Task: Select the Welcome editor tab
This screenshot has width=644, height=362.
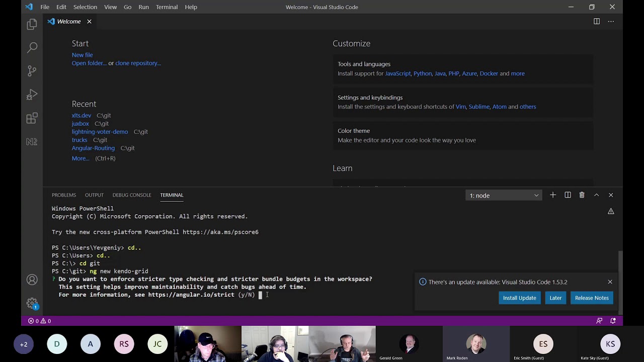Action: [x=69, y=22]
